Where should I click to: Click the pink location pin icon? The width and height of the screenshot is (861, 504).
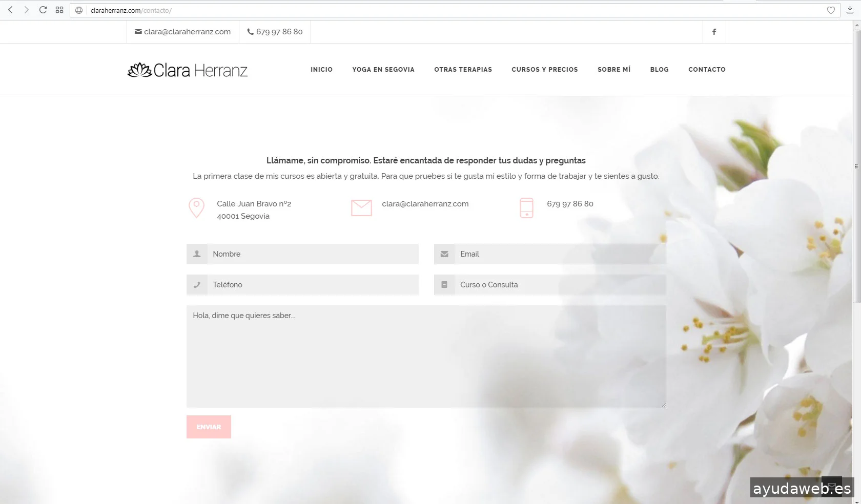point(196,208)
